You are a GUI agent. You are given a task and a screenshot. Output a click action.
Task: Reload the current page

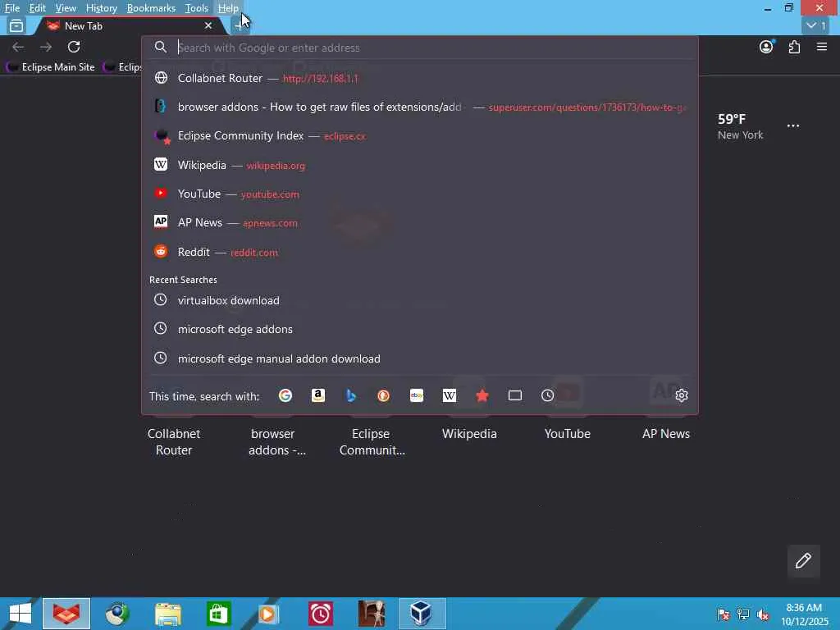(74, 47)
